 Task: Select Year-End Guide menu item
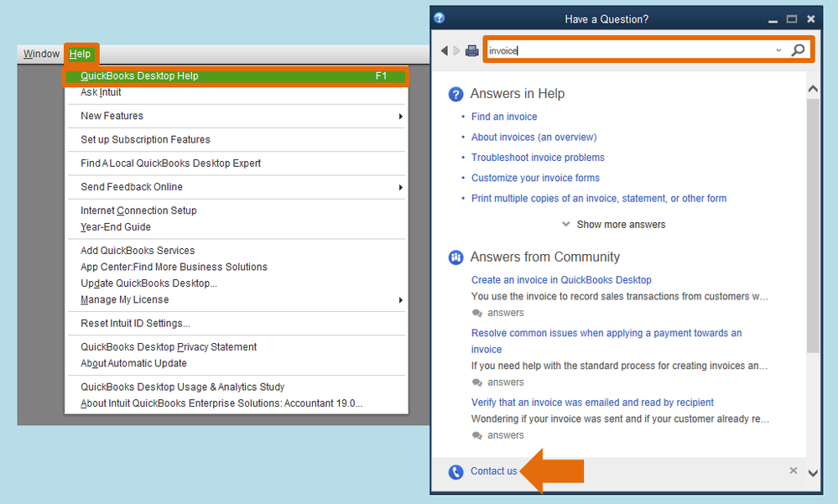237,227
